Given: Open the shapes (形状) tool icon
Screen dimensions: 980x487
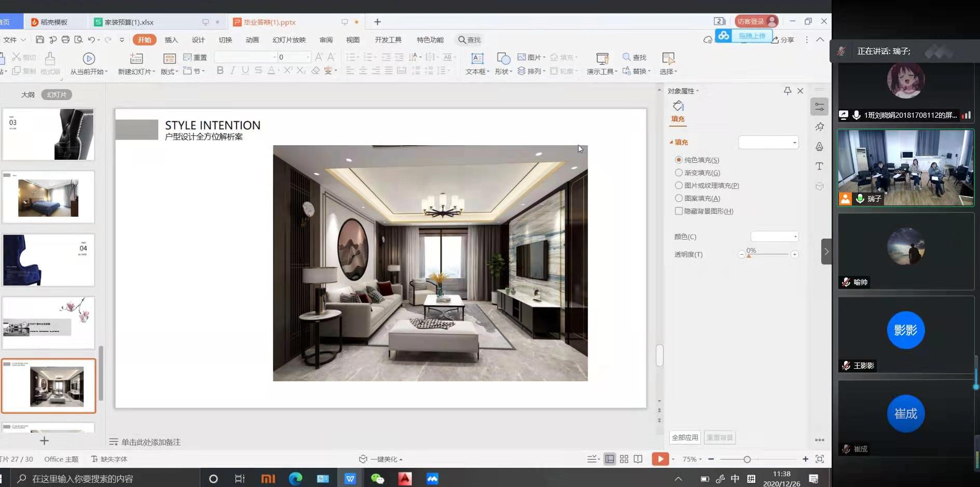Looking at the screenshot, I should click(x=503, y=59).
